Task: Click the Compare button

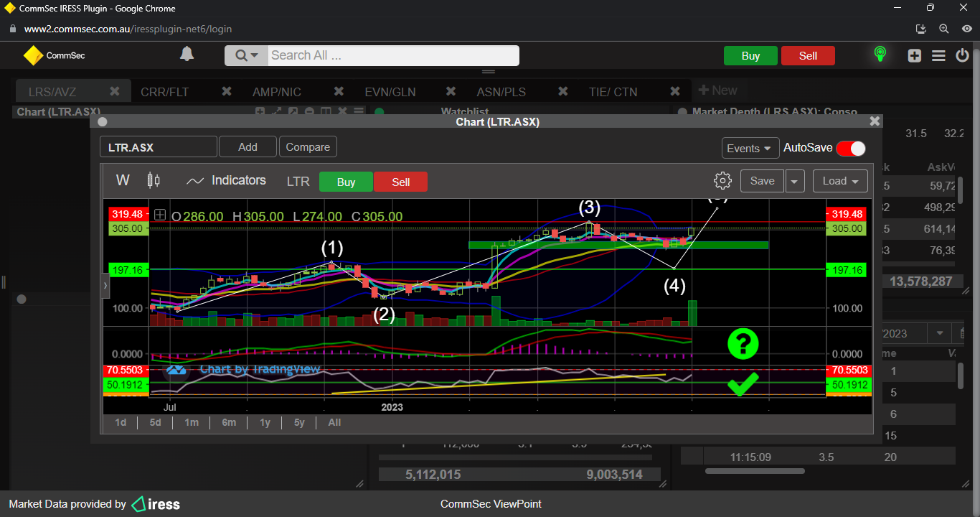Action: click(x=308, y=147)
